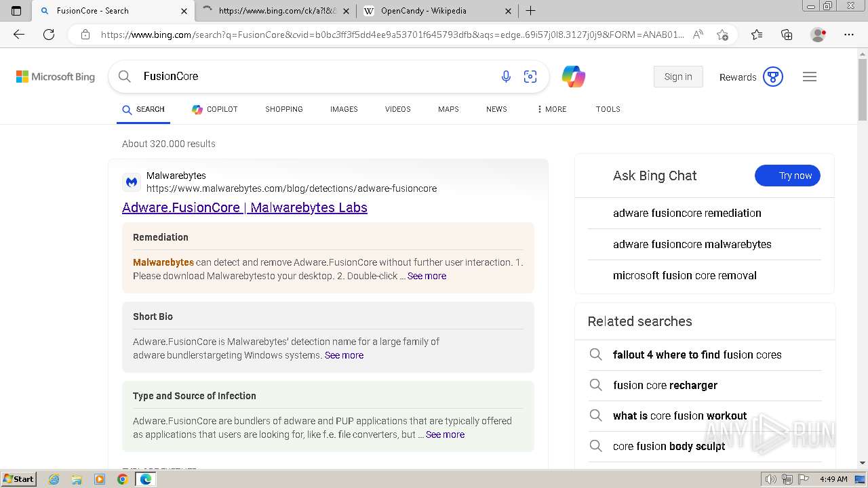
Task: Select the IMAGES tab
Action: 344,109
